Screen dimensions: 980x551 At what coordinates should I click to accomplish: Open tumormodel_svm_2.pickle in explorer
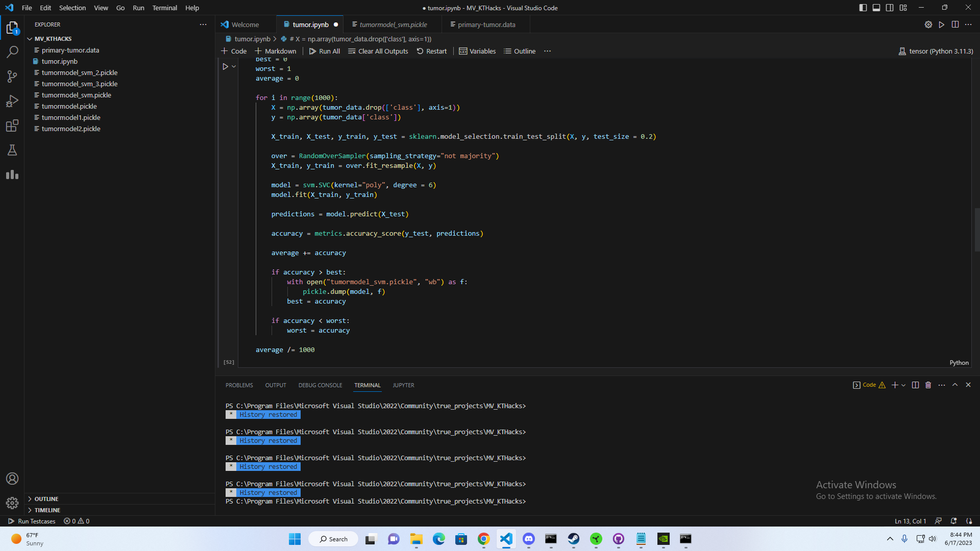(x=79, y=72)
